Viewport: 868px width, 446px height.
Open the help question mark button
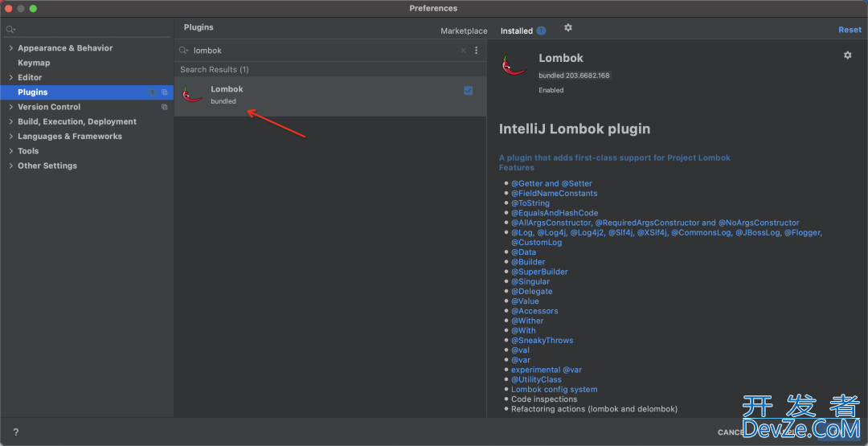[15, 432]
